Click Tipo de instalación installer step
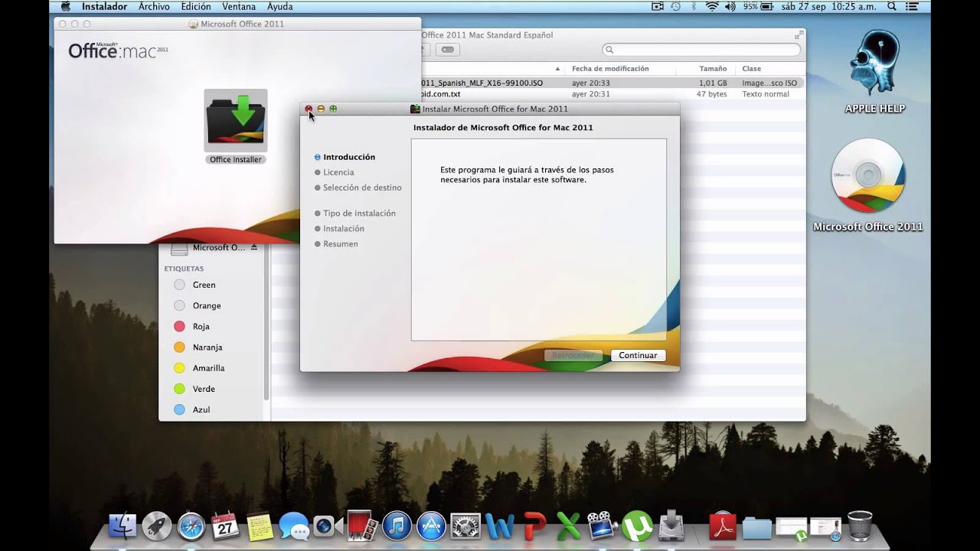The height and width of the screenshot is (551, 980). [x=359, y=214]
